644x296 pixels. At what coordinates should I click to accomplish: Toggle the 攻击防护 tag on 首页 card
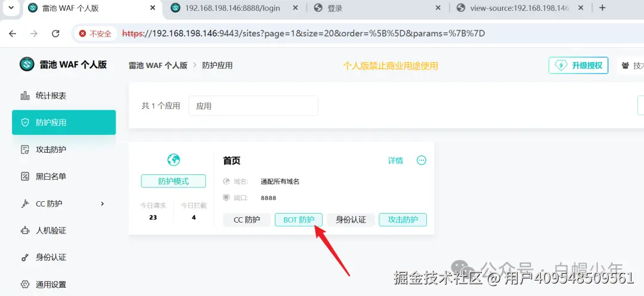pos(403,220)
